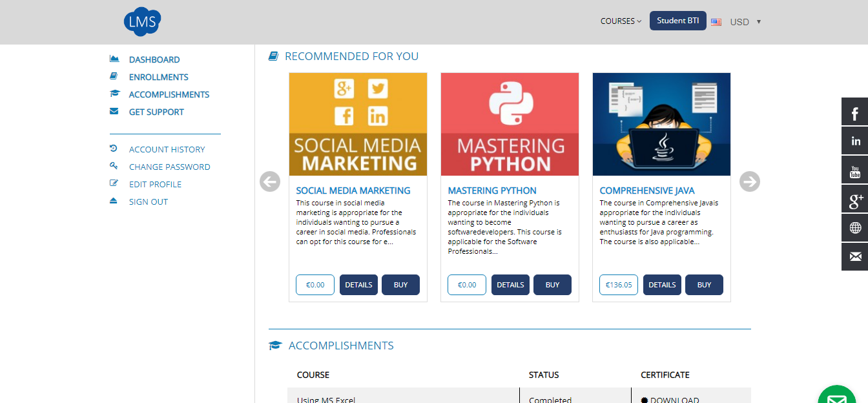
Task: Click the Social Media Marketing course thumbnail
Action: tap(358, 124)
